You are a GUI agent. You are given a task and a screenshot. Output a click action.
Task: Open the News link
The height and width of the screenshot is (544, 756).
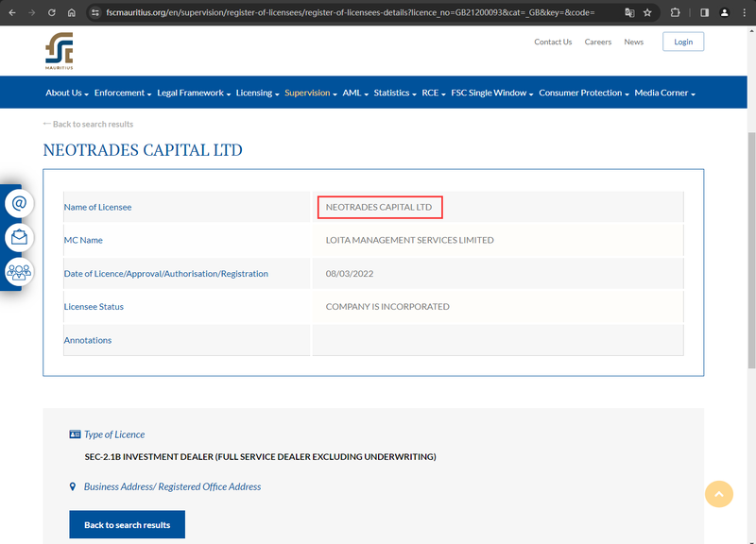pos(633,42)
